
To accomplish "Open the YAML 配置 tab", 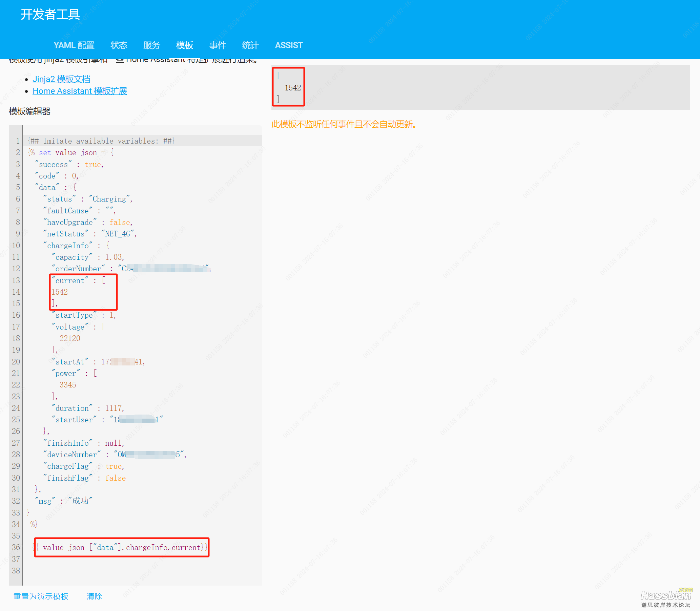I will tap(74, 45).
